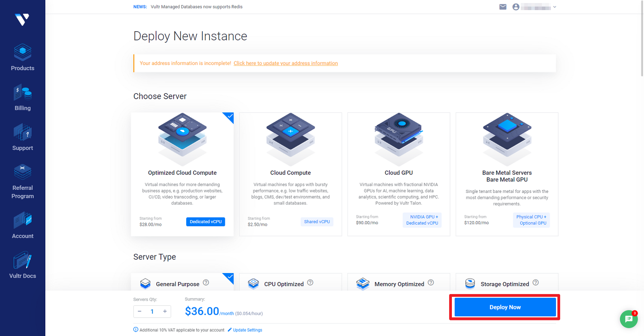Screen dimensions: 644x336
Task: Expand the account dropdown arrow
Action: 554,7
